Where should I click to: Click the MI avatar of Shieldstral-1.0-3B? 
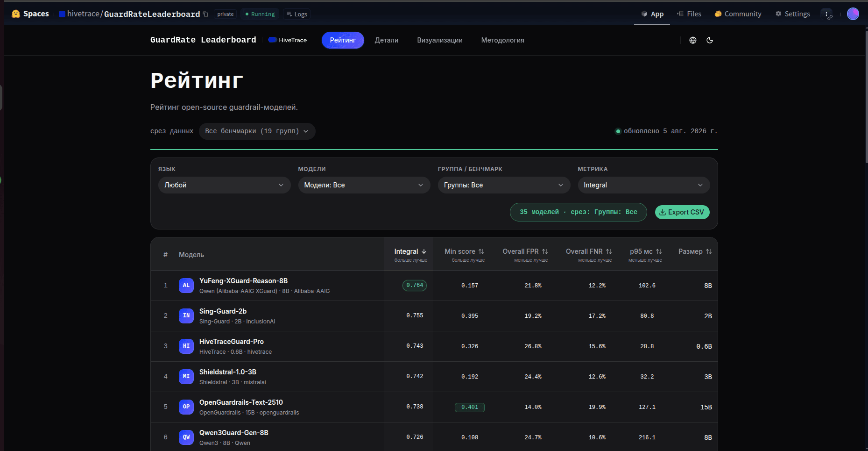tap(186, 376)
